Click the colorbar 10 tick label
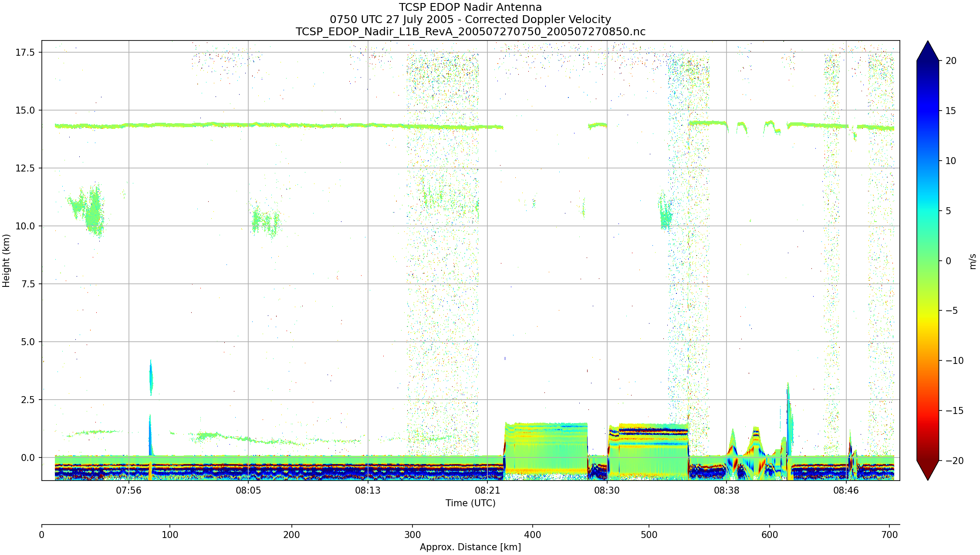Image resolution: width=980 pixels, height=555 pixels. (x=951, y=161)
